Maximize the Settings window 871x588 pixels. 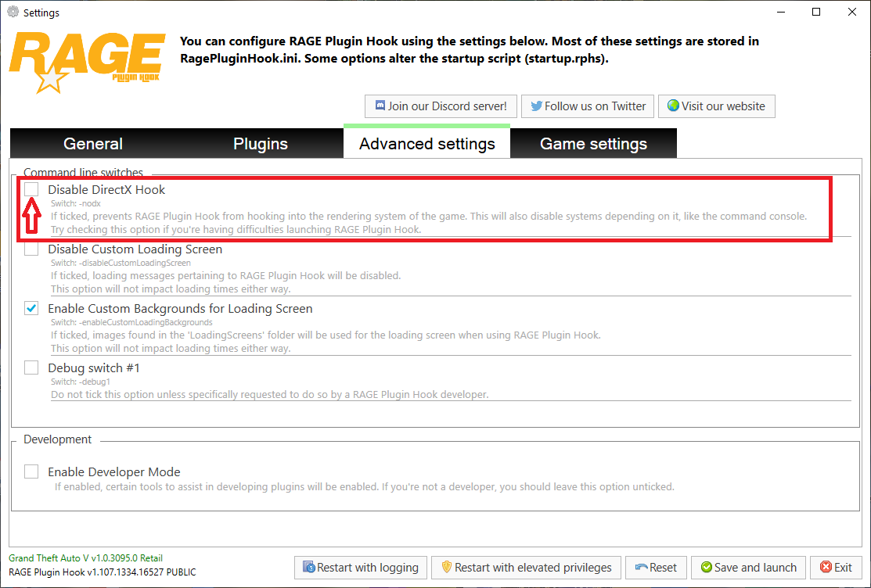coord(816,12)
